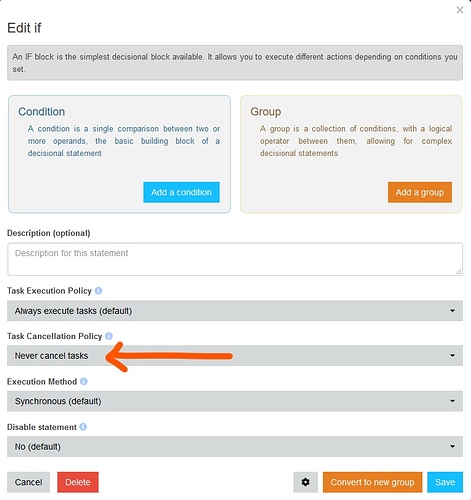Viewport: 471px width, 500px height.
Task: Click the description textarea resize handle
Action: click(459, 272)
